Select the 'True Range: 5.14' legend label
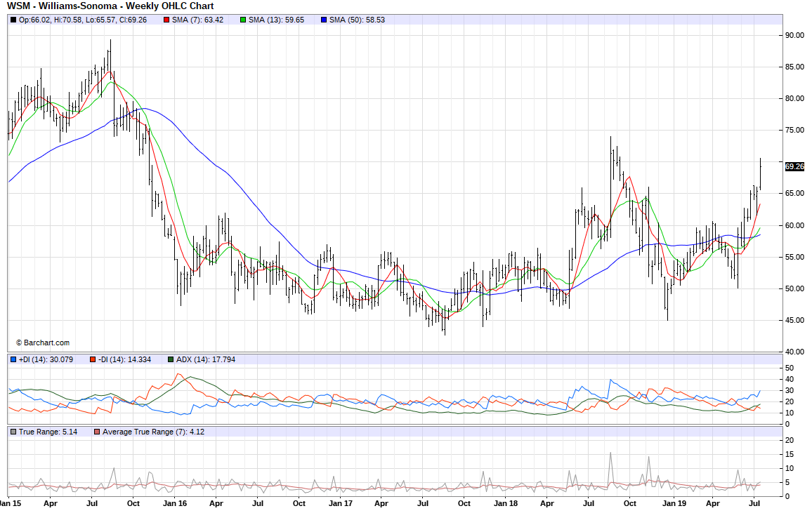Image resolution: width=812 pixels, height=525 pixels. click(x=48, y=432)
